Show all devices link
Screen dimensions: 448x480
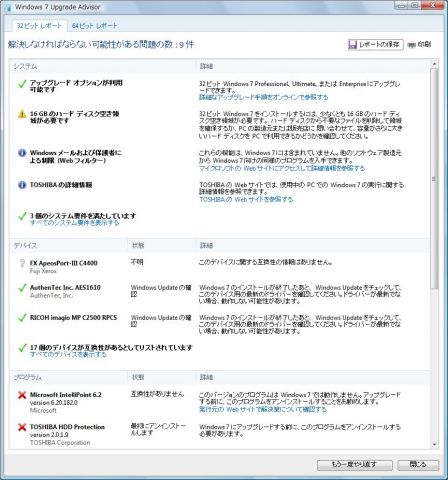point(68,354)
